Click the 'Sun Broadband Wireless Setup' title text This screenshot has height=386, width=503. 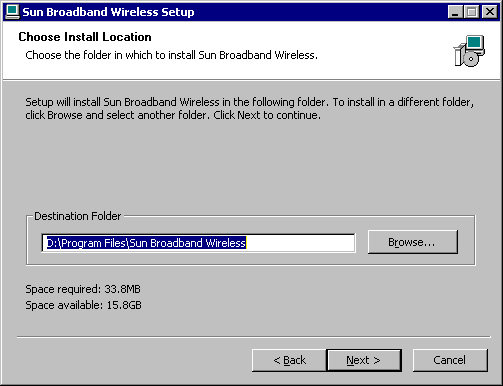point(108,12)
